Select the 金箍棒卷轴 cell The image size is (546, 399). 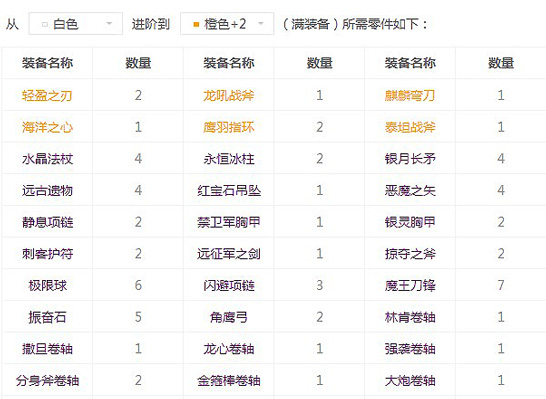coord(229,380)
